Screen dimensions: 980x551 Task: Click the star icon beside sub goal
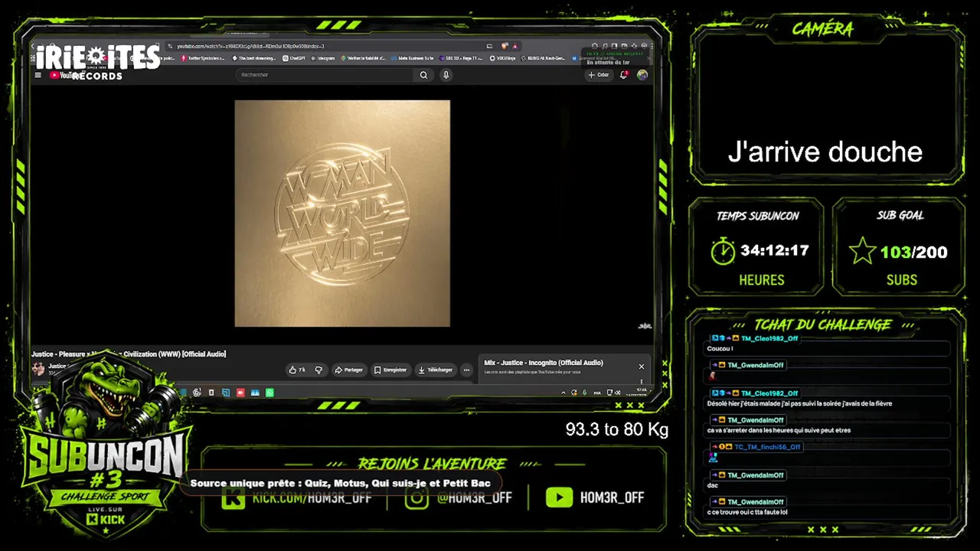862,251
